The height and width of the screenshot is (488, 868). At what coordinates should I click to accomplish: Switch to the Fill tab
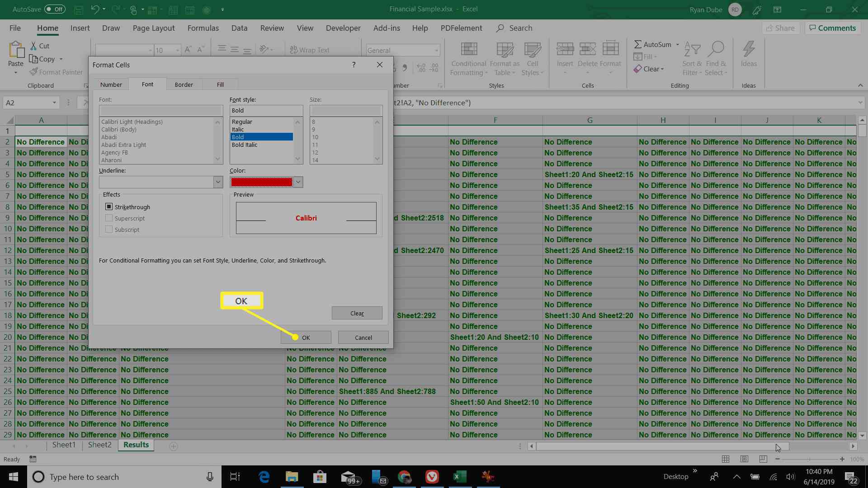click(x=220, y=84)
